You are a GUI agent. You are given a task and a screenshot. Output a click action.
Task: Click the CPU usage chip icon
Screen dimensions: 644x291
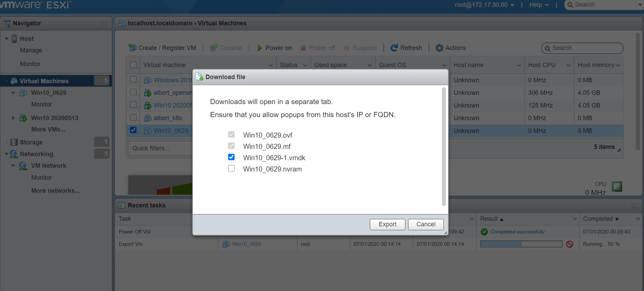pos(617,187)
